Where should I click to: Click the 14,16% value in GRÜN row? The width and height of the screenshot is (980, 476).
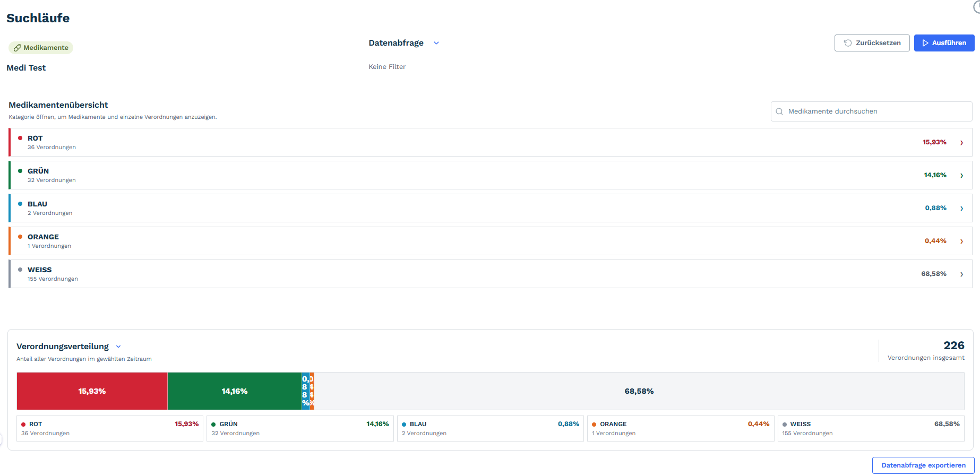point(935,175)
